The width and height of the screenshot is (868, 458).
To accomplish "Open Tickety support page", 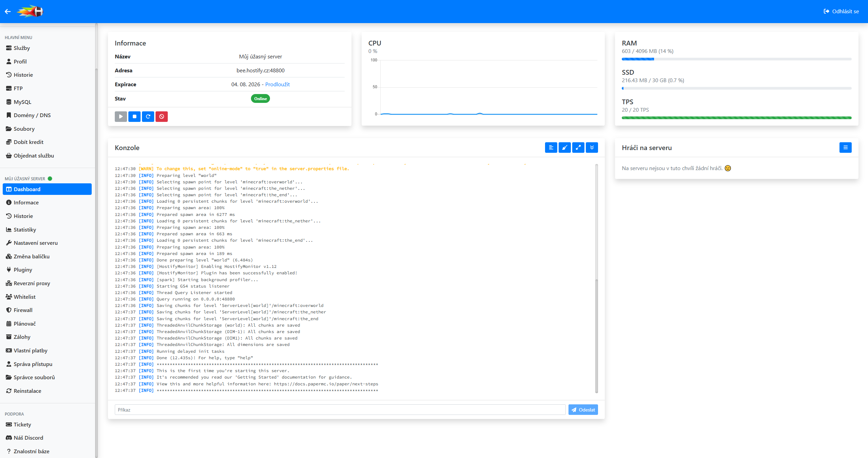I will tap(47, 424).
